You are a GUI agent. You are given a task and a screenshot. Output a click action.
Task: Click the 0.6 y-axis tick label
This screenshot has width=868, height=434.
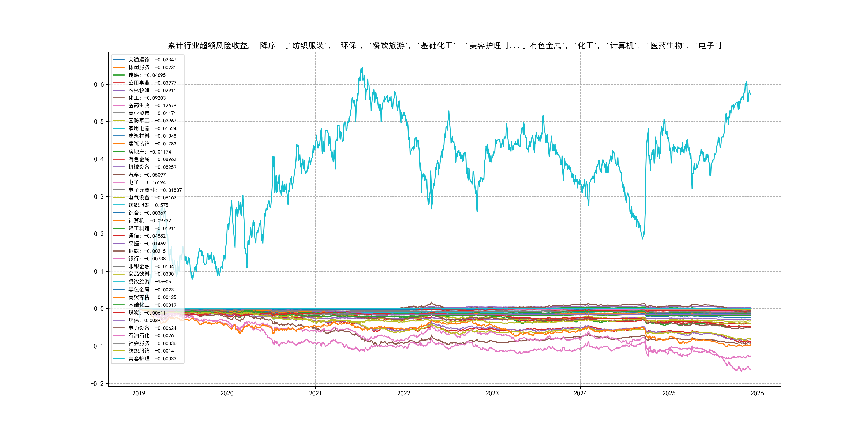point(99,85)
